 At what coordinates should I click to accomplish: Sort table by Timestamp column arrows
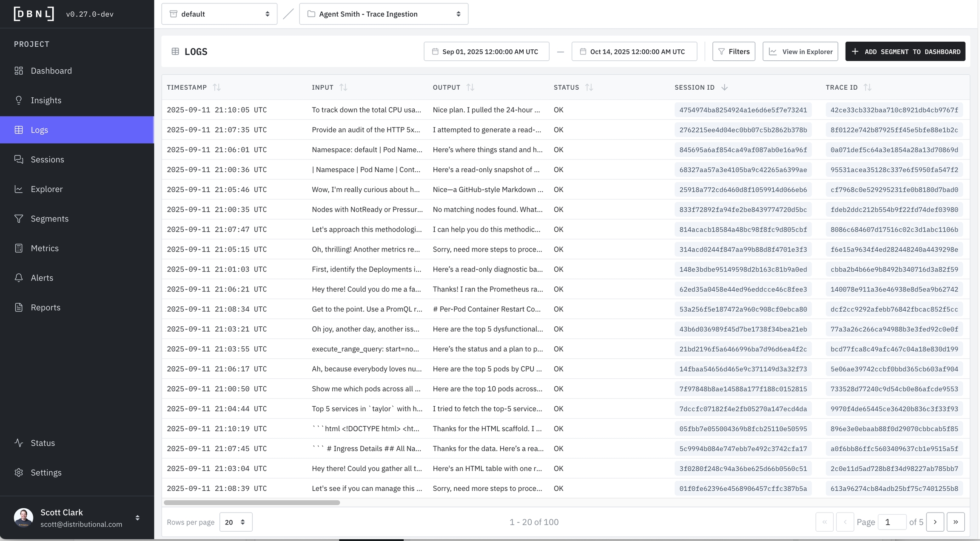pos(217,87)
